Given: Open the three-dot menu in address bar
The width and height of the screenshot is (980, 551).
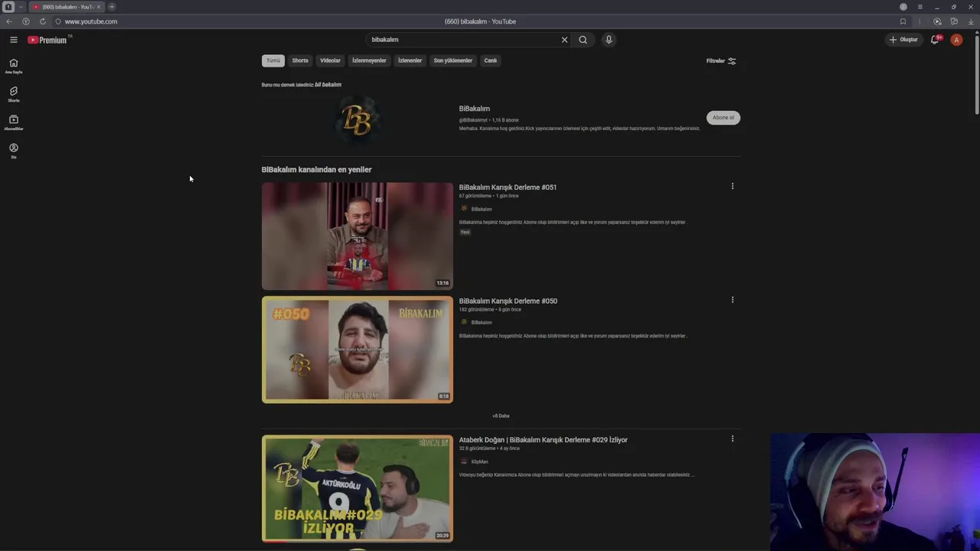Looking at the screenshot, I should (920, 21).
